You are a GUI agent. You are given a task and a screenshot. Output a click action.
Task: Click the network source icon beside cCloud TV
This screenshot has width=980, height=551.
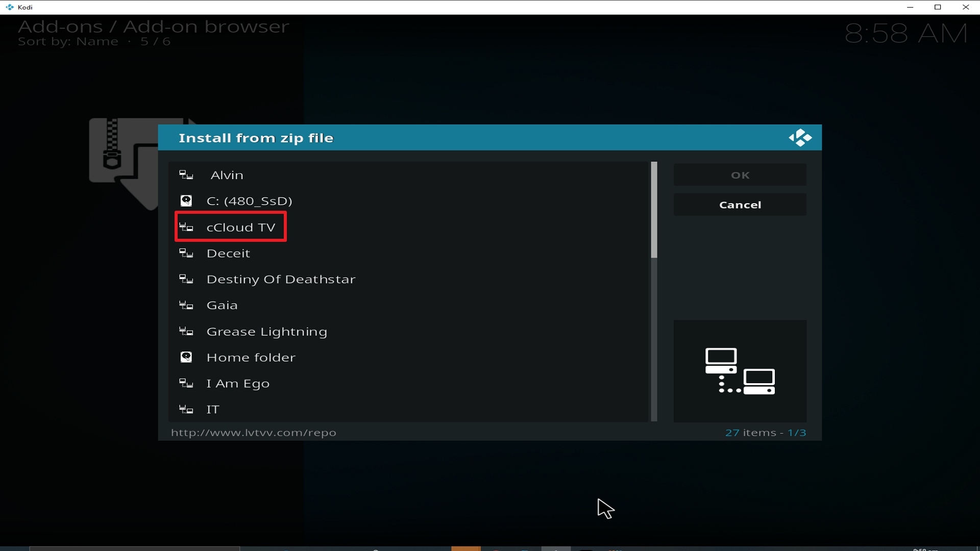pos(186,227)
